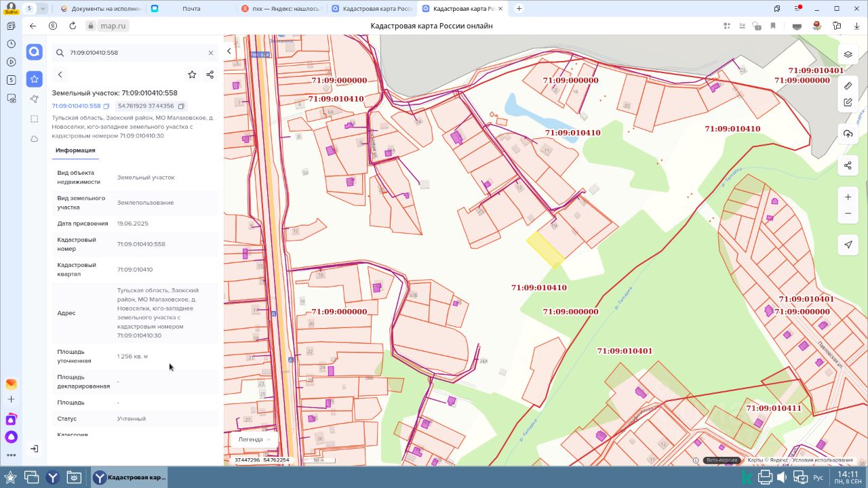Open the map layers panel
868x488 pixels.
[x=848, y=54]
